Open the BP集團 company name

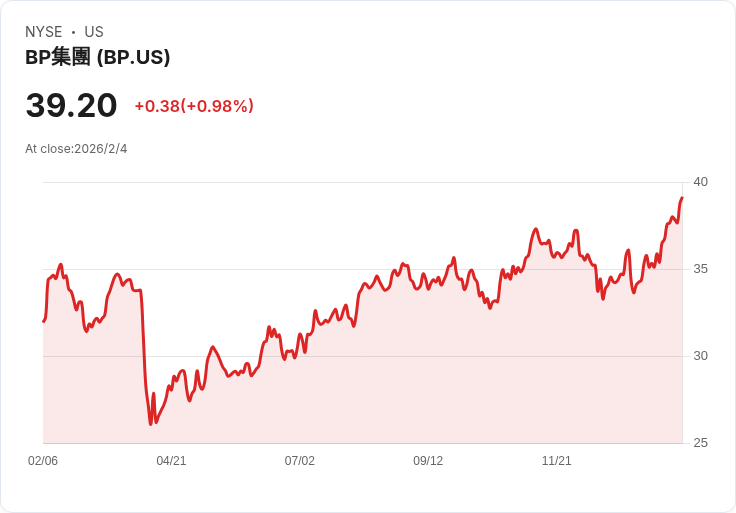tap(58, 57)
